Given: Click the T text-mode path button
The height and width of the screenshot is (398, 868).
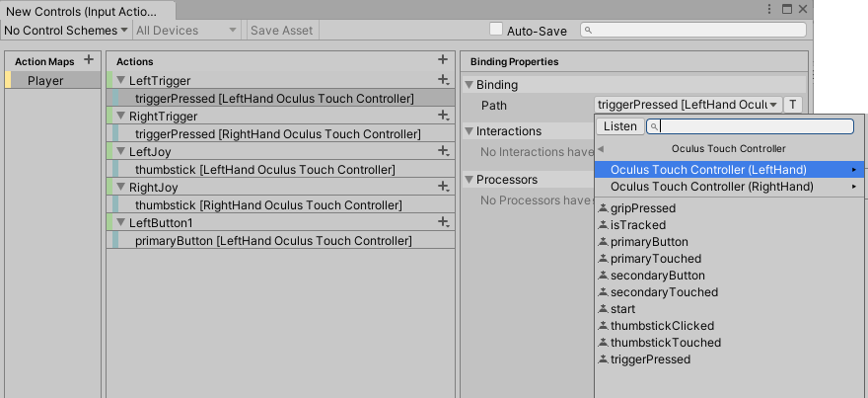Looking at the screenshot, I should [x=794, y=105].
